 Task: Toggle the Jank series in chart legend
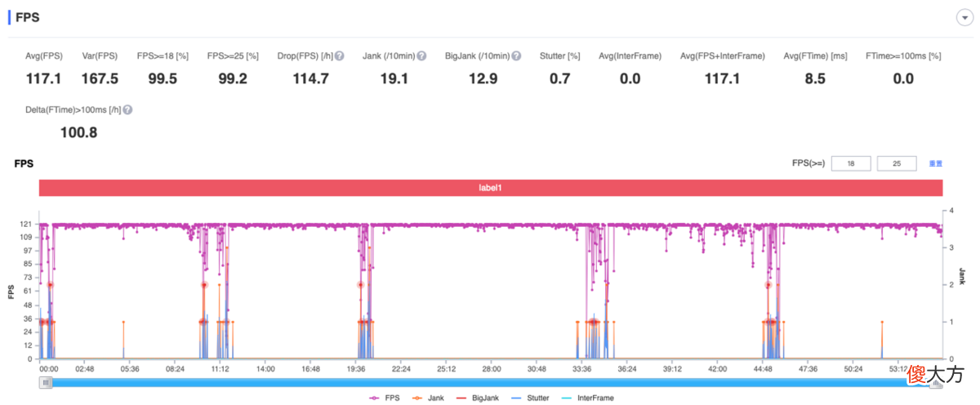tap(428, 398)
